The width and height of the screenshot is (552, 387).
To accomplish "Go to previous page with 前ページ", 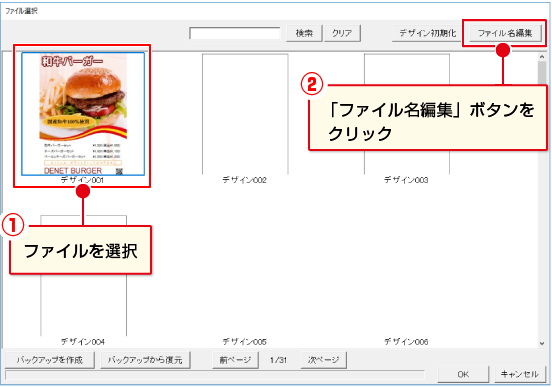I will [x=235, y=360].
